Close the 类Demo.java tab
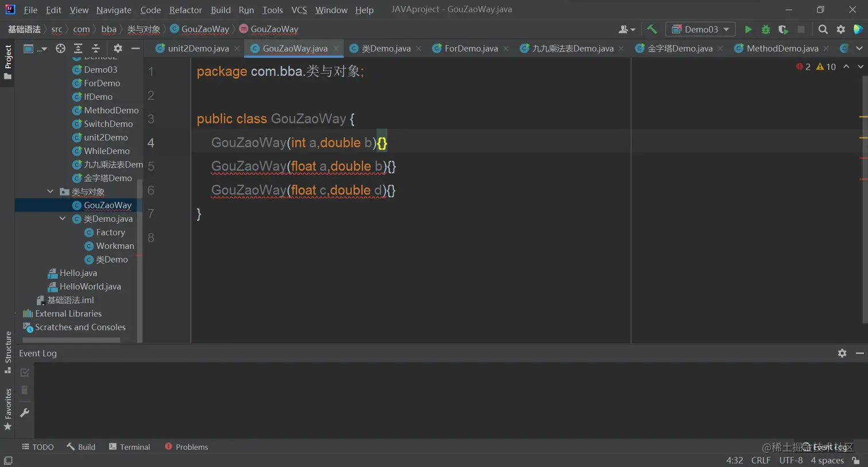868x467 pixels. pos(418,49)
